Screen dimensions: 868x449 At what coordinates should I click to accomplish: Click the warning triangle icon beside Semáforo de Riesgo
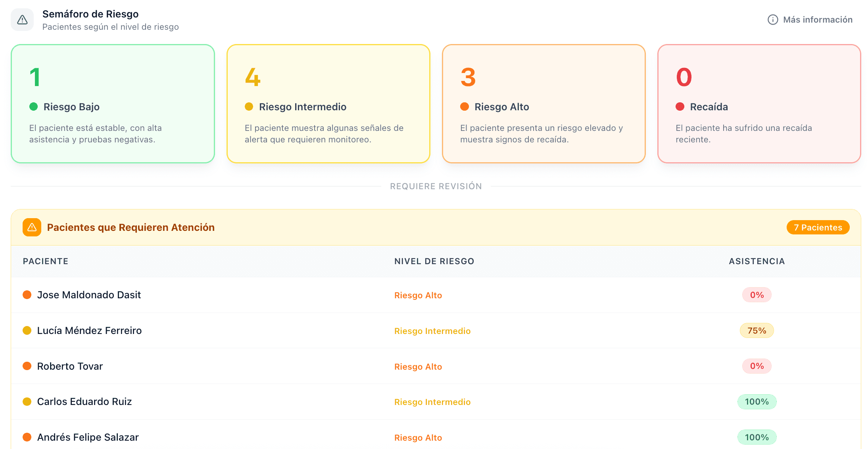click(x=22, y=19)
